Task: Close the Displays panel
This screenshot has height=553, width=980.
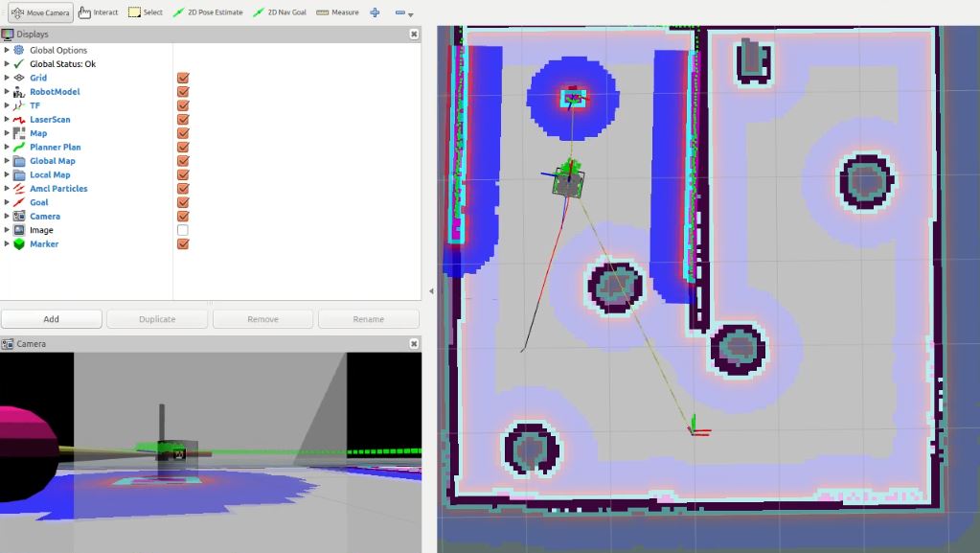Action: [x=414, y=34]
